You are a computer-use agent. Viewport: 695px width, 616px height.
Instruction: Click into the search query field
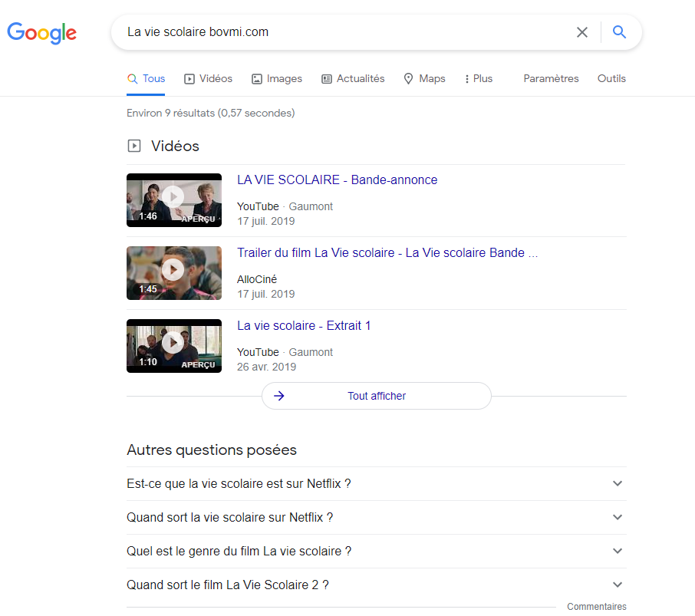point(346,32)
